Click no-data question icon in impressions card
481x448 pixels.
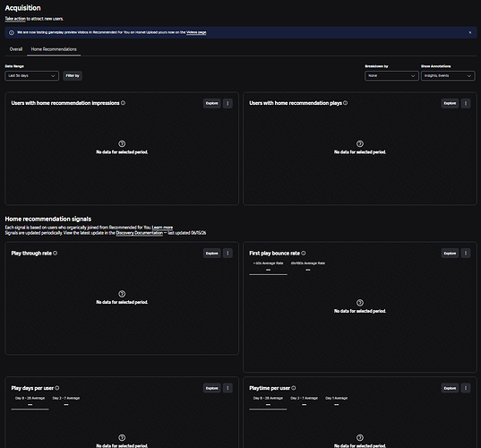pyautogui.click(x=122, y=143)
